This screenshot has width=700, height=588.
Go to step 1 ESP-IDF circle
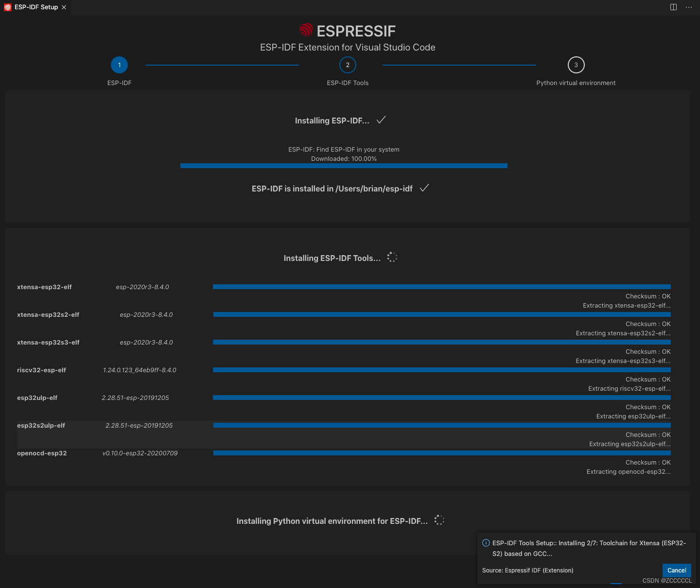pos(119,65)
